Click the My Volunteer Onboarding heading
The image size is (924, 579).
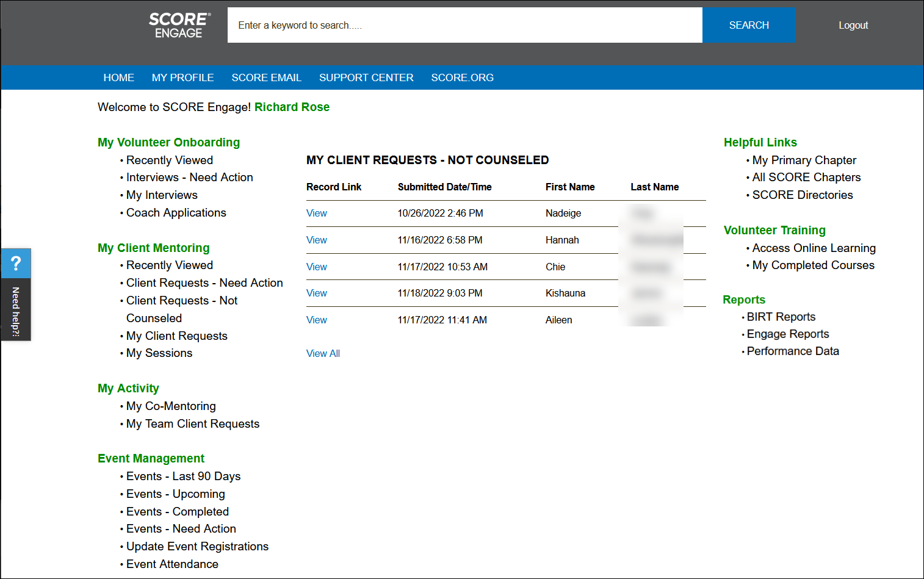(168, 142)
